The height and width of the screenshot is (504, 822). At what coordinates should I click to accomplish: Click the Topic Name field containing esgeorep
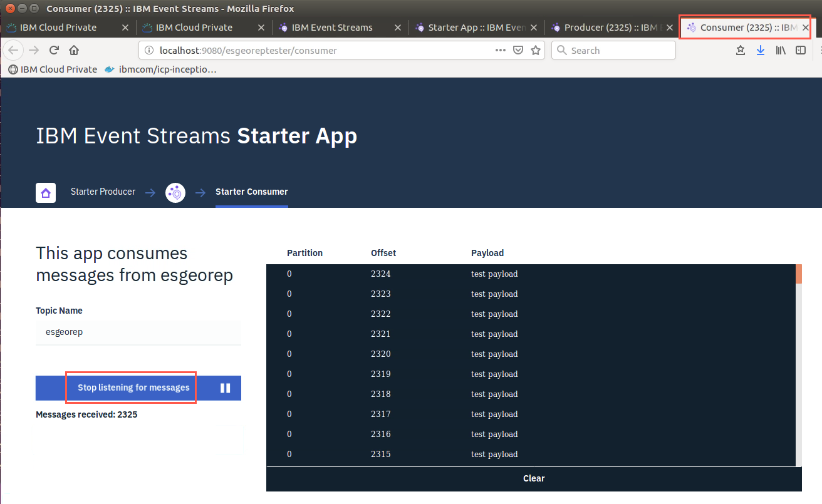[x=138, y=332]
